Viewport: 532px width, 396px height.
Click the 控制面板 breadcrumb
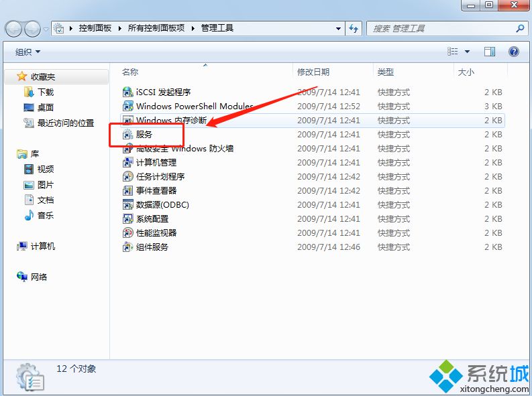coord(95,28)
